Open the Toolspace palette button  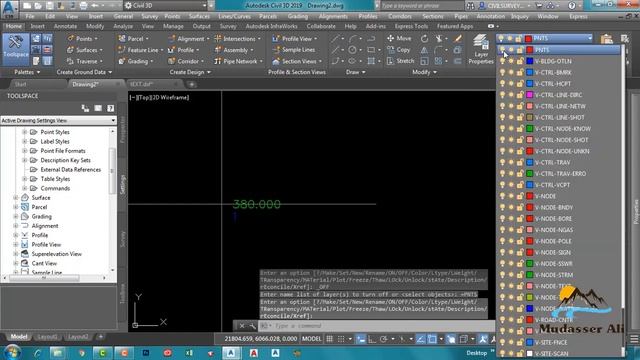pyautogui.click(x=16, y=49)
